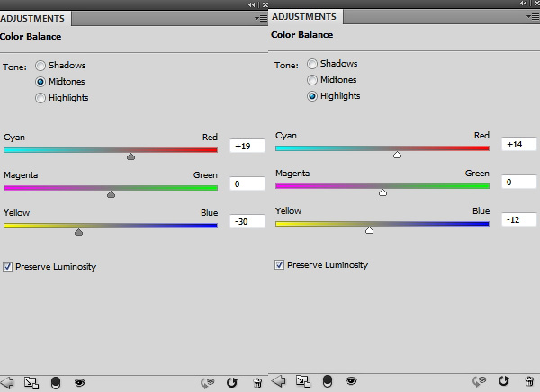Click the +14 Cyan-Red value field
This screenshot has width=540, height=392.
coord(519,144)
